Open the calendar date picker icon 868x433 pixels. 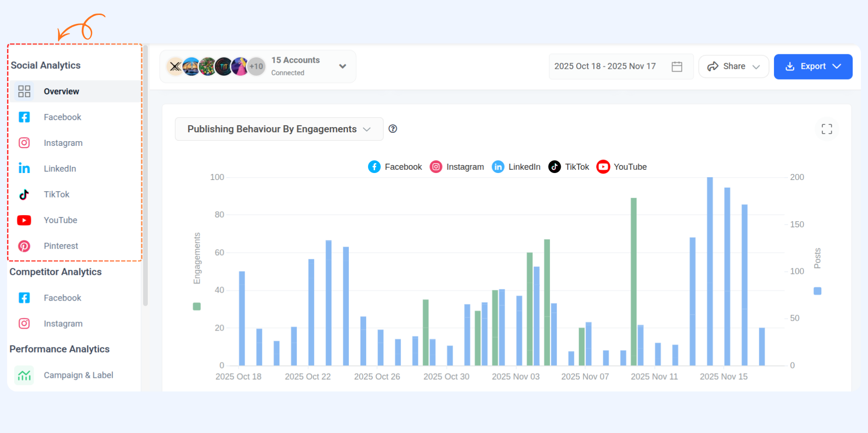(677, 66)
